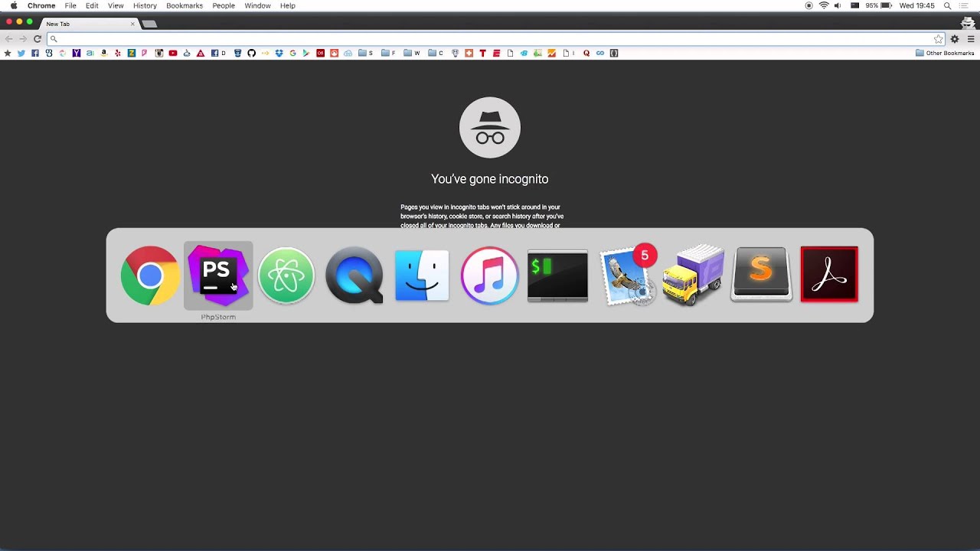
Task: Open the GitHub bookmark icon
Action: [251, 53]
